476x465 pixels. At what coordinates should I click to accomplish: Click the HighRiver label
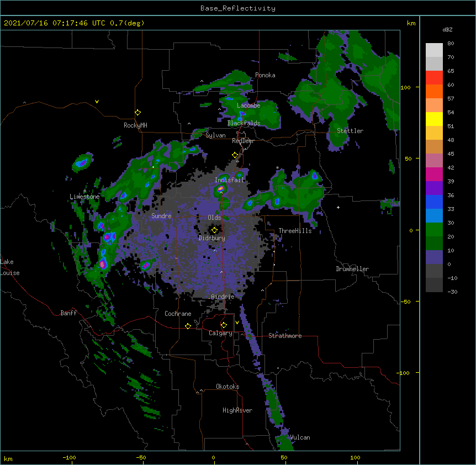click(x=237, y=410)
